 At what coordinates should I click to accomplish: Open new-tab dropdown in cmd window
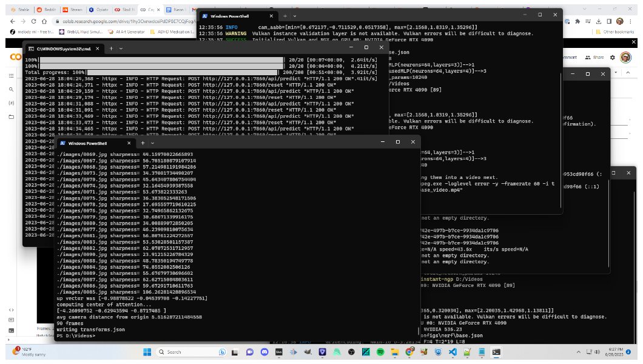pyautogui.click(x=121, y=49)
